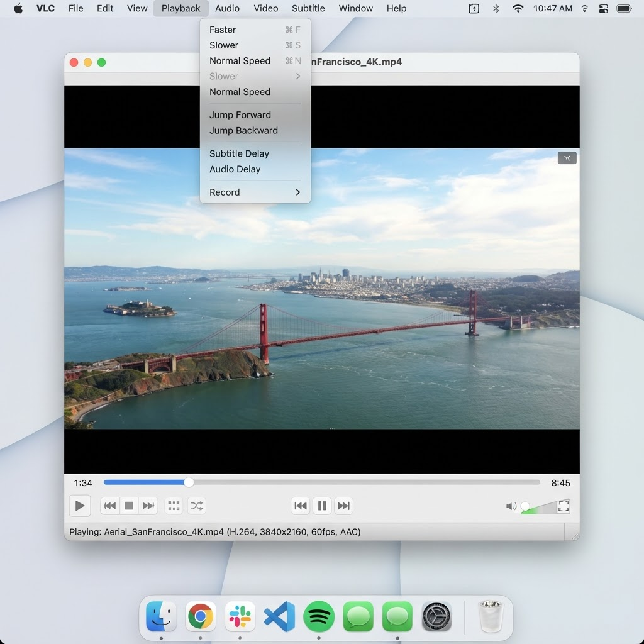This screenshot has height=644, width=644.
Task: Choose Slower with the ⌘S shortcut
Action: [255, 45]
